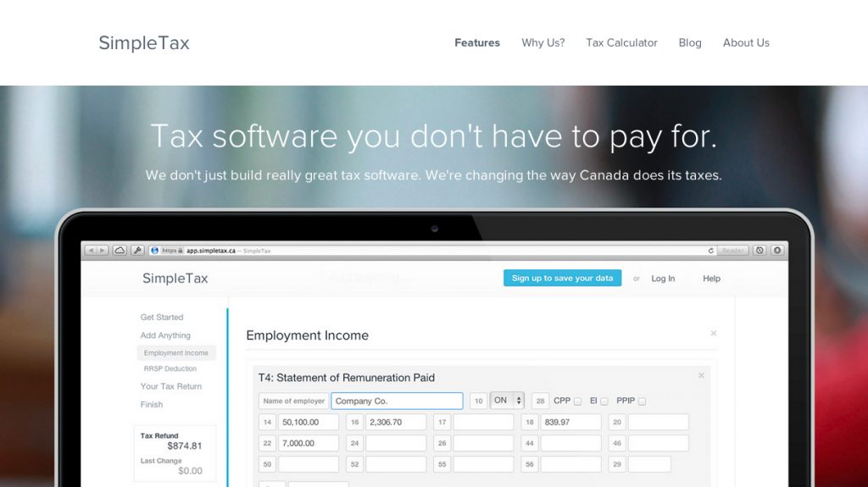The height and width of the screenshot is (487, 868).
Task: Click the downloads icon at the toolbar's far right
Action: (777, 251)
